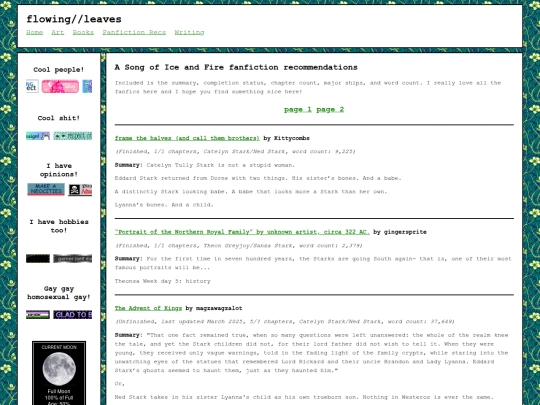Open the Books section

click(83, 32)
